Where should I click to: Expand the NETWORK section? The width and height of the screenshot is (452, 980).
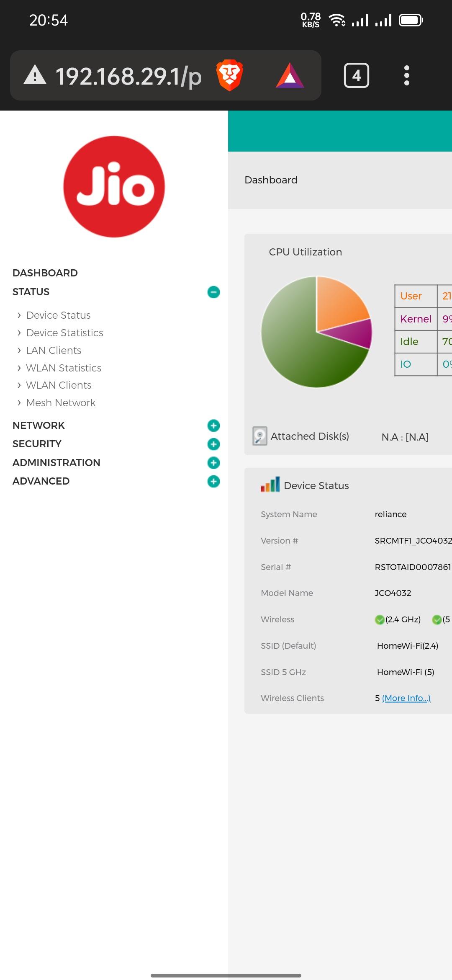pyautogui.click(x=213, y=426)
